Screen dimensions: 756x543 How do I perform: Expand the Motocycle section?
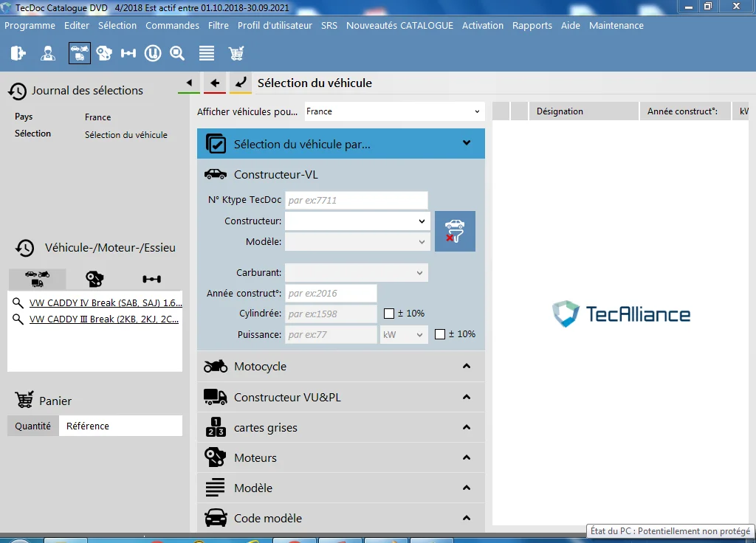(341, 367)
